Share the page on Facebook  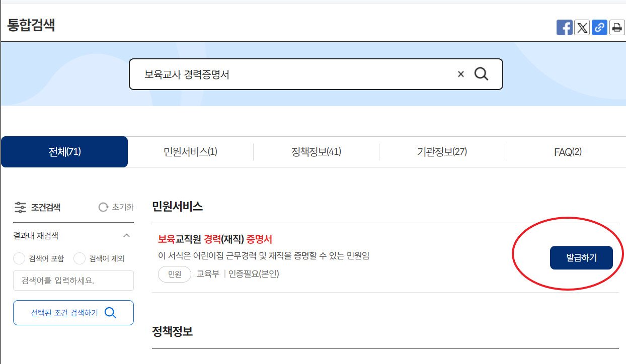tap(564, 27)
